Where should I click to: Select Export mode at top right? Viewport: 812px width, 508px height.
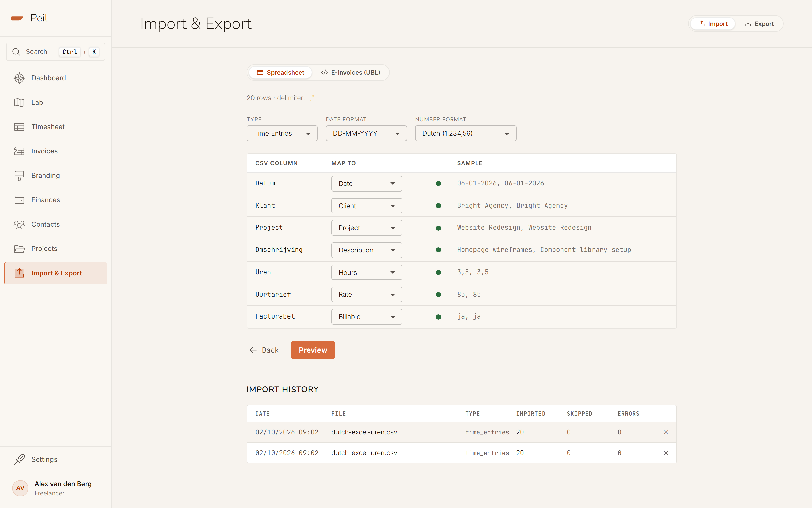click(759, 24)
